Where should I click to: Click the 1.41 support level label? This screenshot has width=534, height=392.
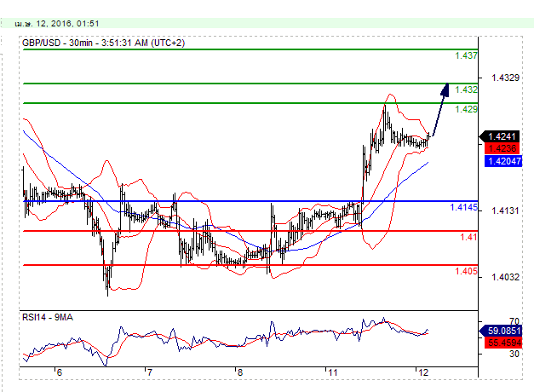(468, 237)
